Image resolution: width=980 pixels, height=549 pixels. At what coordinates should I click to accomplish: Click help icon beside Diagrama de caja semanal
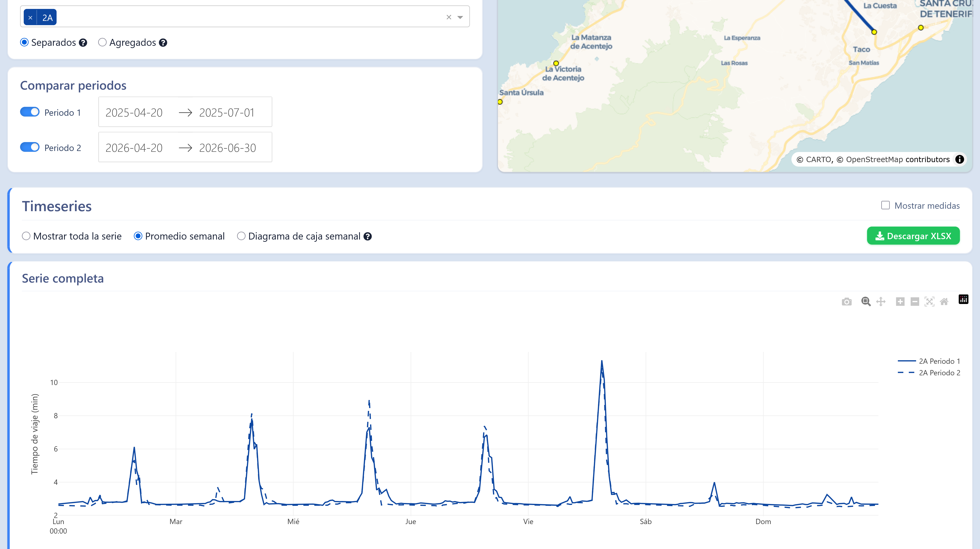367,237
